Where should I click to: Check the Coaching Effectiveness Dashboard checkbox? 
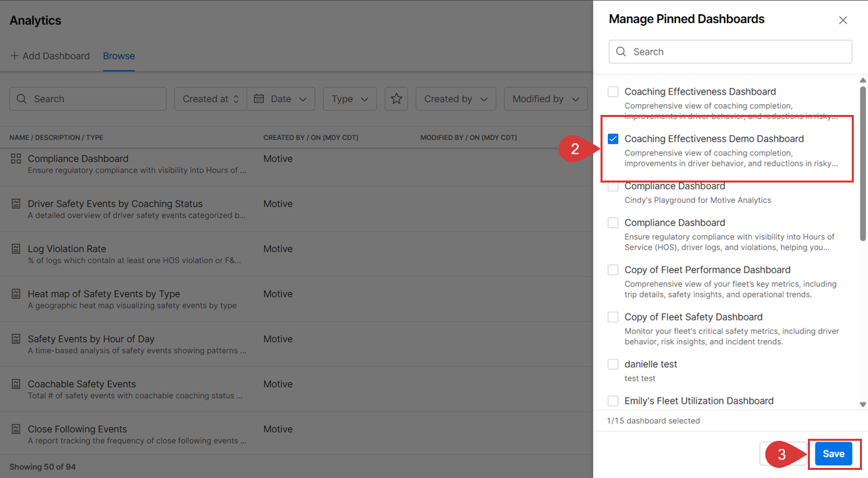pyautogui.click(x=613, y=92)
